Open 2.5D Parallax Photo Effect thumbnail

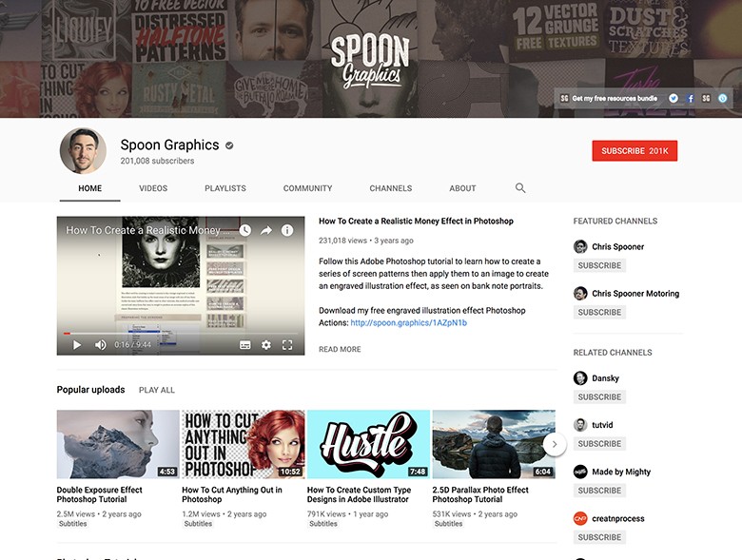click(x=494, y=444)
